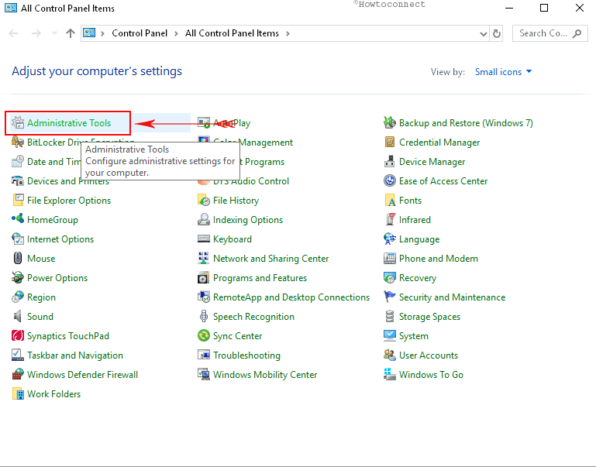Open the Administrative Tools icon

tap(17, 123)
